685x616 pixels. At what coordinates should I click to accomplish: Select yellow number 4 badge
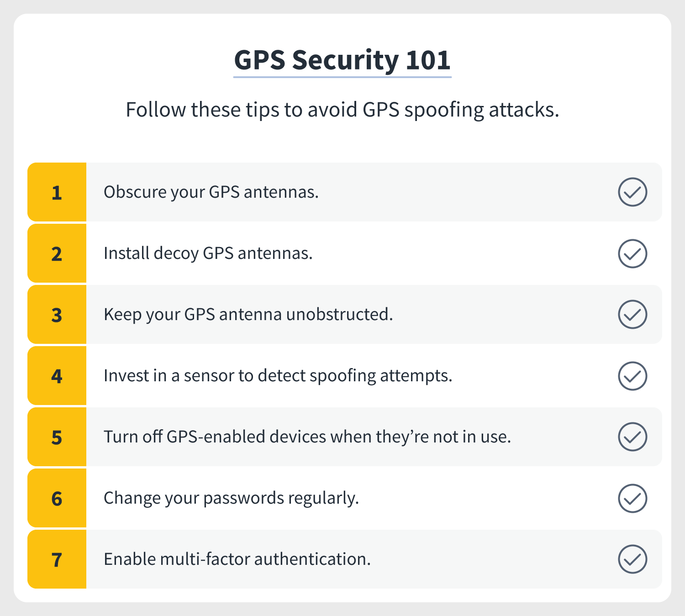57,376
